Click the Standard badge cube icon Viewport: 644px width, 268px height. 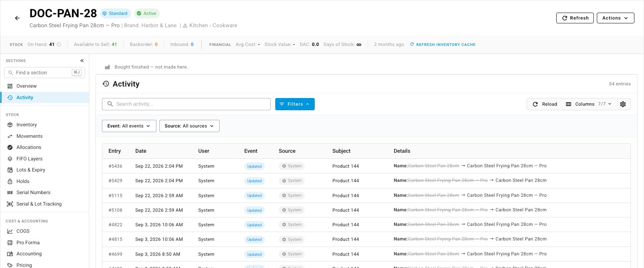click(105, 13)
